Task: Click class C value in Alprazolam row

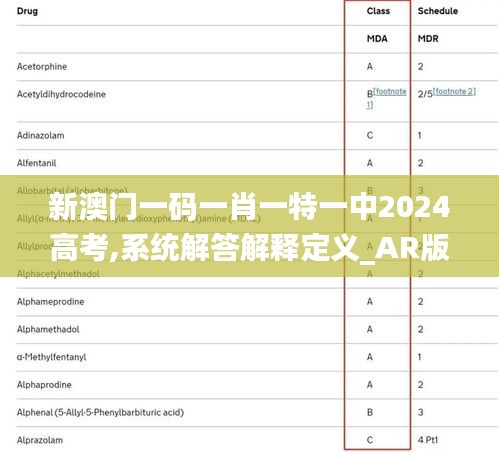Action: pyautogui.click(x=370, y=440)
